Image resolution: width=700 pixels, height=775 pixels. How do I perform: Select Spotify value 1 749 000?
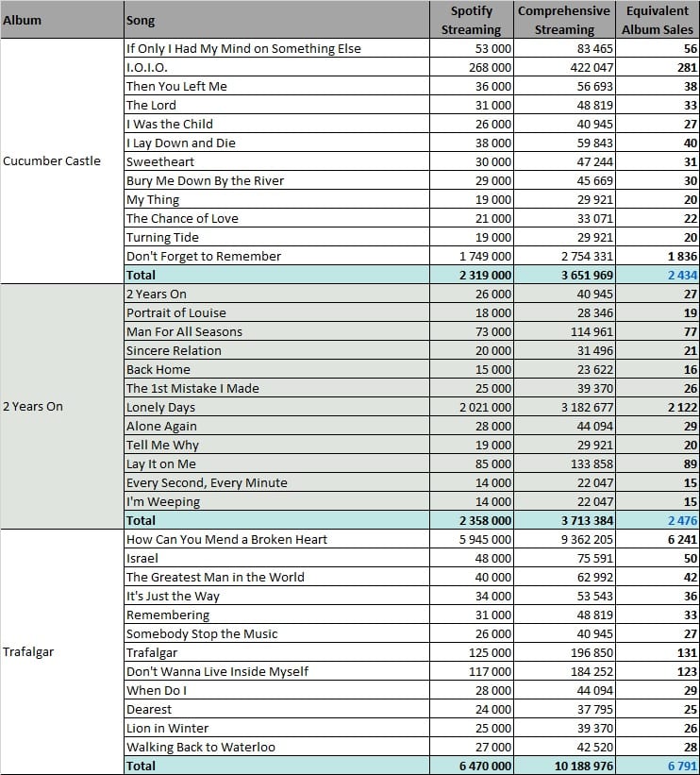(472, 256)
